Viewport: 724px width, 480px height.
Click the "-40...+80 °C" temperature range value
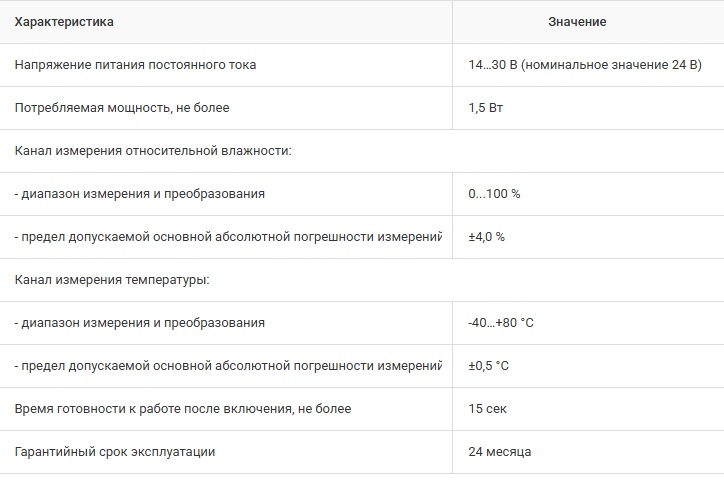click(x=501, y=323)
